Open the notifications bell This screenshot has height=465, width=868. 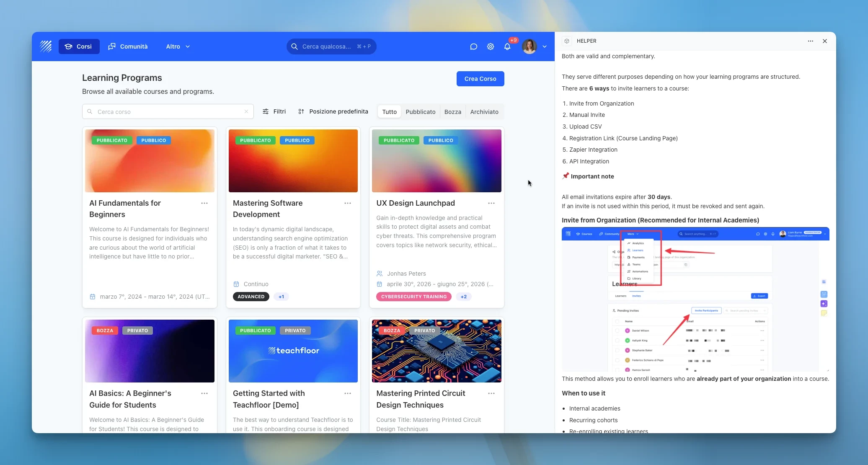[x=507, y=46]
